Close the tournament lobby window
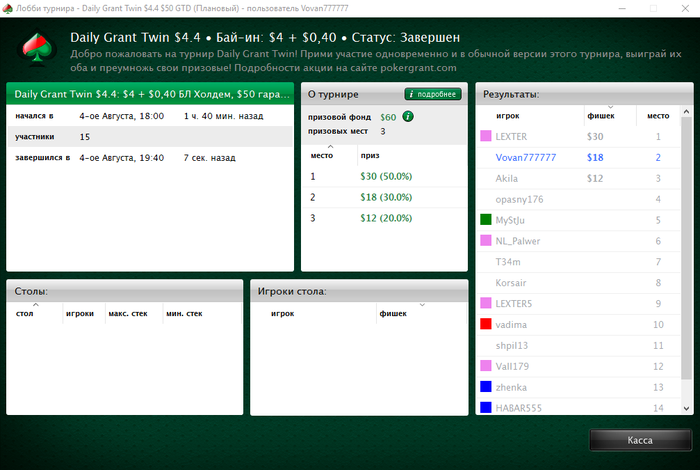 point(685,8)
